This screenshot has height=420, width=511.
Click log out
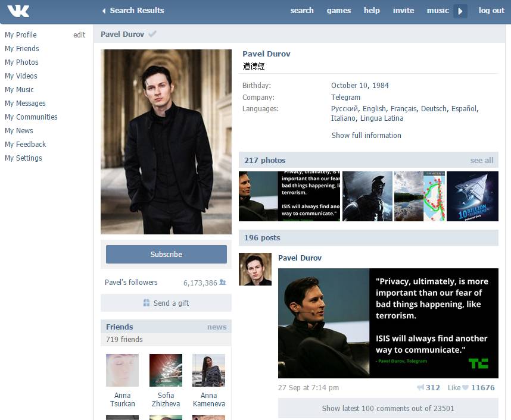click(x=491, y=11)
